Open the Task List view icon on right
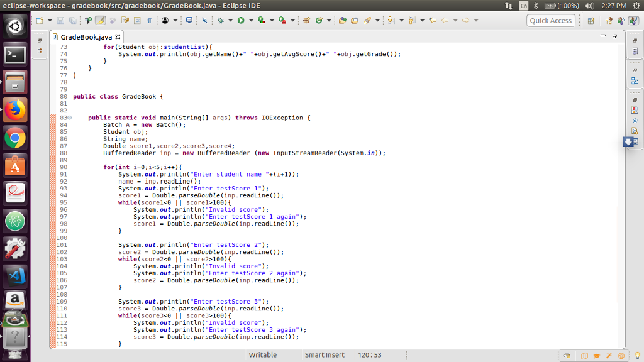This screenshot has width=644, height=362. [x=635, y=52]
